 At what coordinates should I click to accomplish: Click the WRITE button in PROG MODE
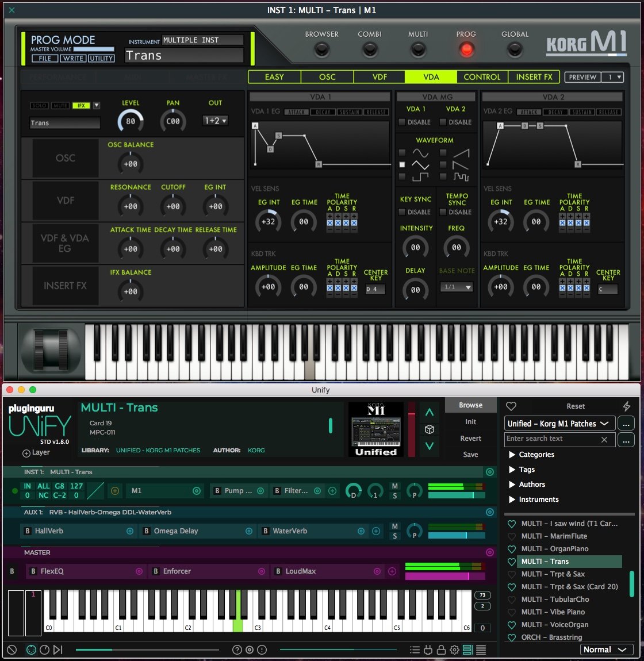pos(73,58)
